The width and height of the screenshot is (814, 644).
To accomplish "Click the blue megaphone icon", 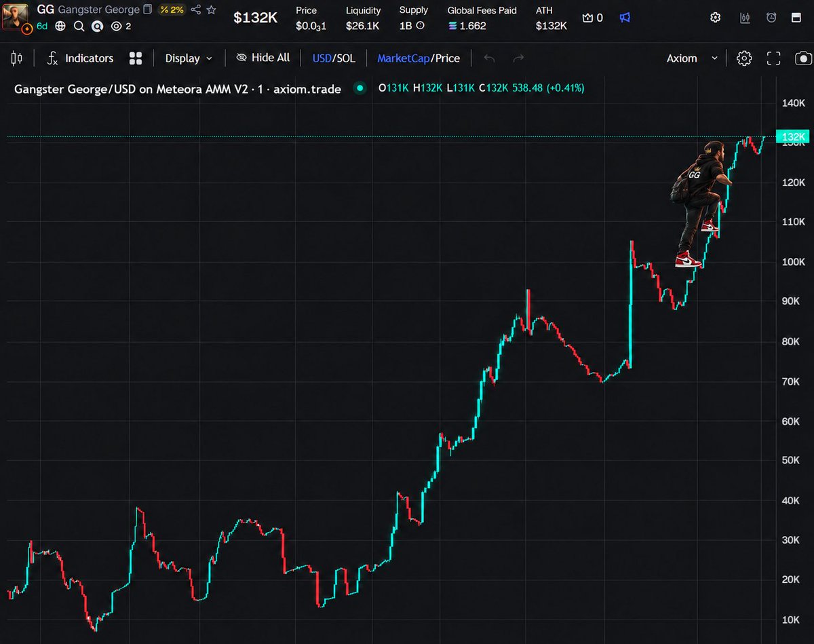I will coord(625,18).
